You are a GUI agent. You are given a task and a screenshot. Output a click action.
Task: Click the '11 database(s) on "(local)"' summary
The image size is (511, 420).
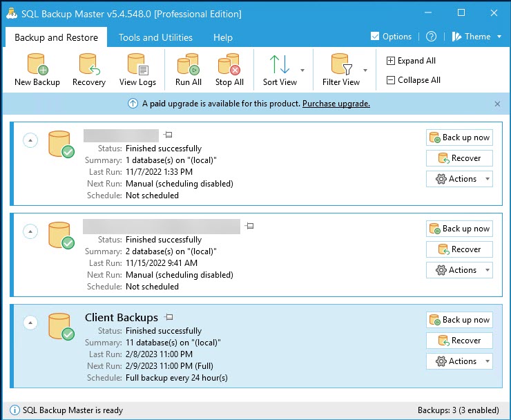tap(173, 343)
